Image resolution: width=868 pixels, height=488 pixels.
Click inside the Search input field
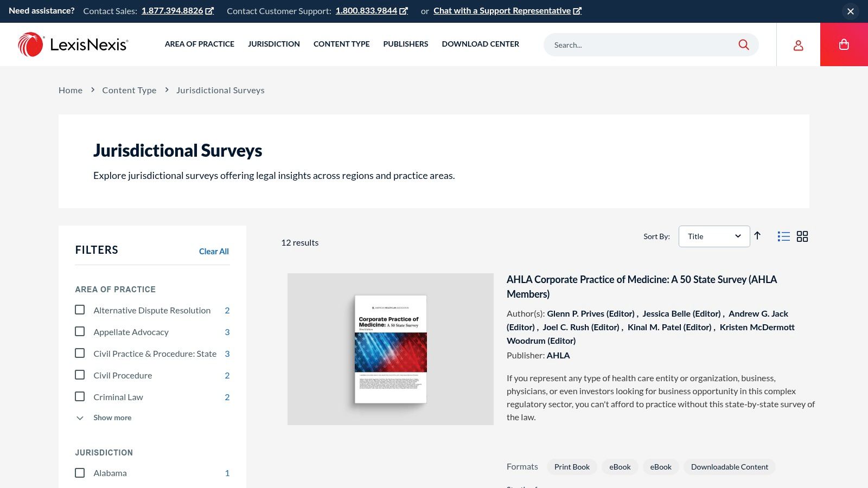click(624, 44)
